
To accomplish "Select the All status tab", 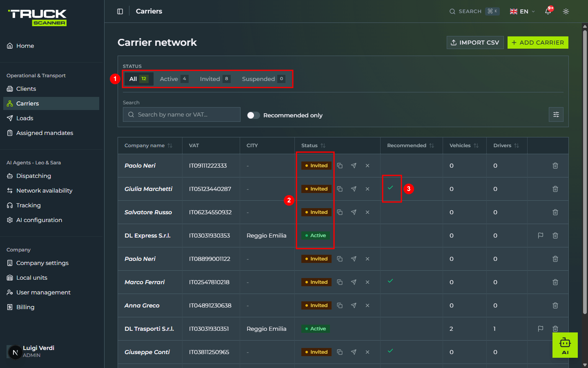I will point(138,79).
